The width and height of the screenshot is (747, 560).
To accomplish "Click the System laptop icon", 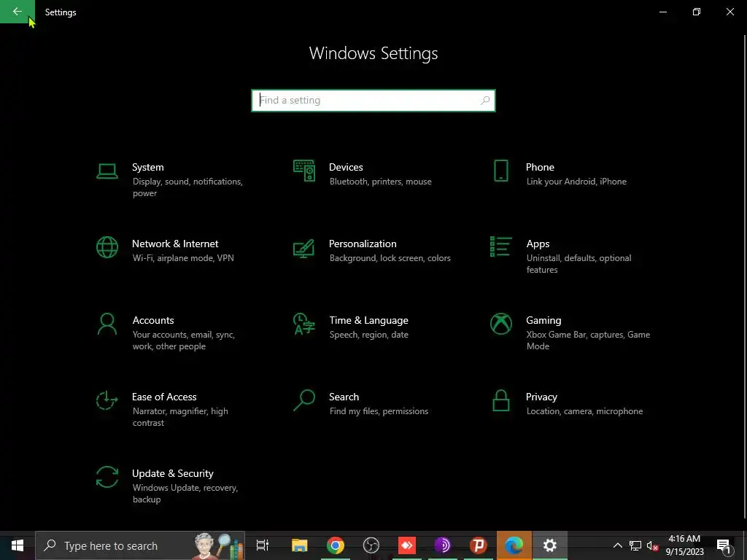I will 107,171.
